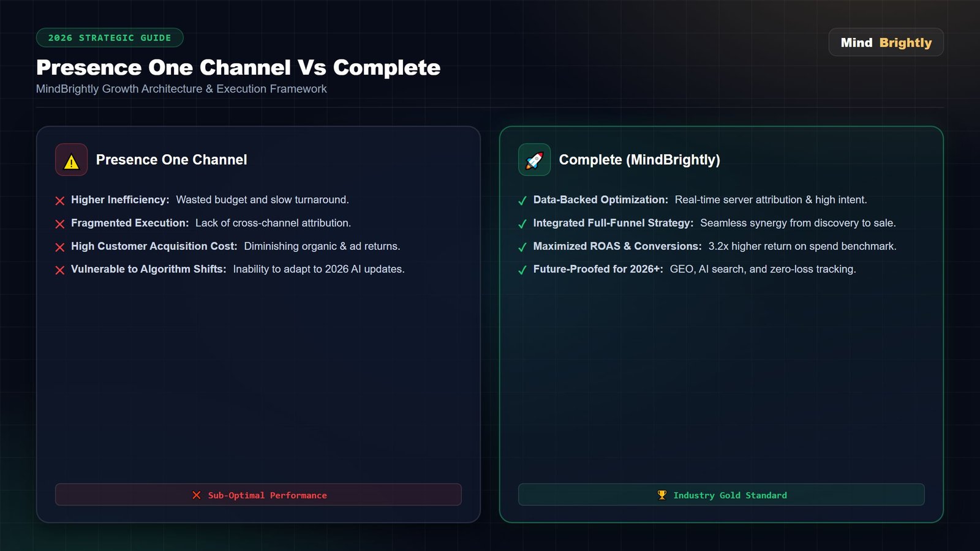This screenshot has height=551, width=980.
Task: Click the Mind Brightly logo badge
Action: click(x=886, y=42)
